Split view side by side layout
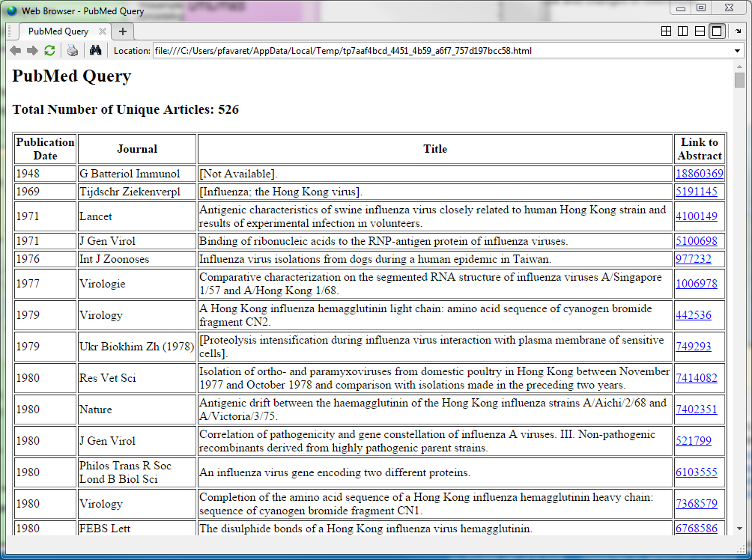752x560 pixels. pyautogui.click(x=683, y=31)
